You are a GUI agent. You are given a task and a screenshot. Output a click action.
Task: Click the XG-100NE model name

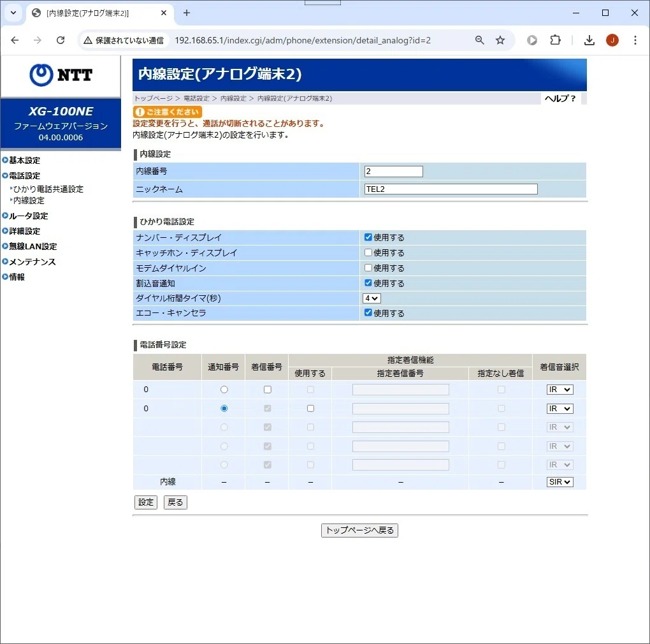pos(61,111)
